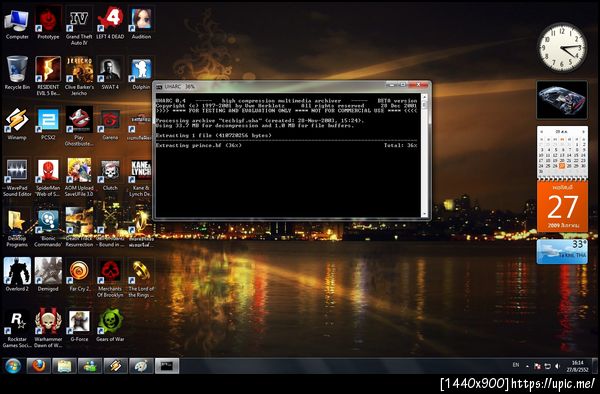Viewport: 600px width, 394px height.
Task: Launch Firefox from the taskbar
Action: [x=39, y=366]
